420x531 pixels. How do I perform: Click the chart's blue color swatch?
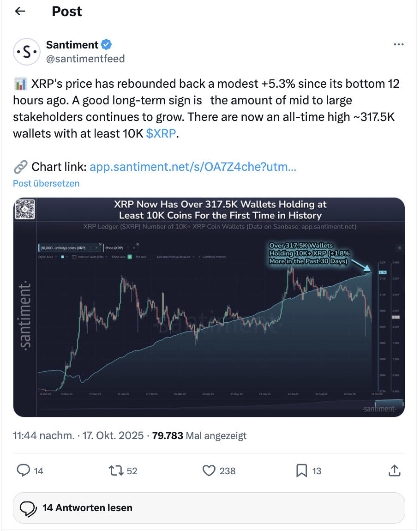tap(63, 257)
